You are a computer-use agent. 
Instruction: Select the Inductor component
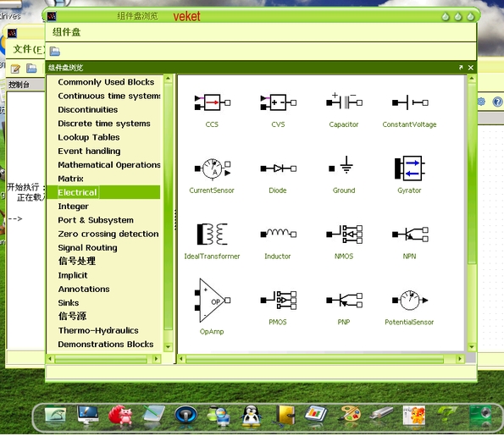278,234
